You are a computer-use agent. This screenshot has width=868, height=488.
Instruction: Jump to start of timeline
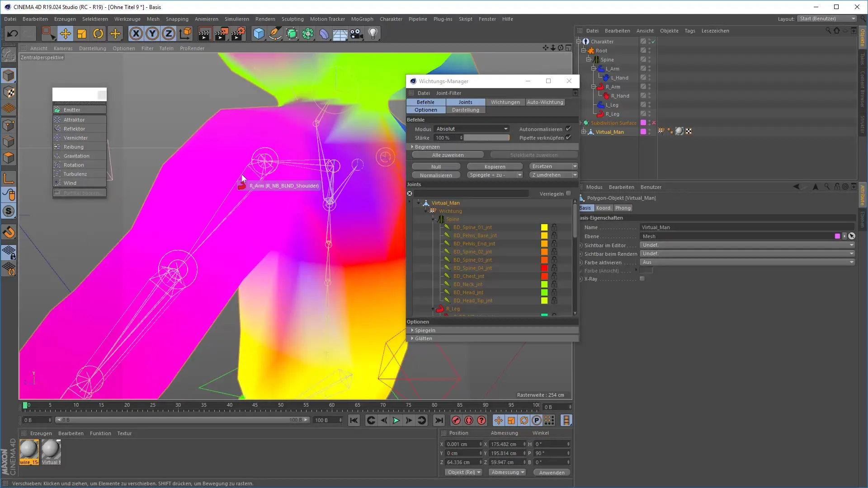coord(354,420)
